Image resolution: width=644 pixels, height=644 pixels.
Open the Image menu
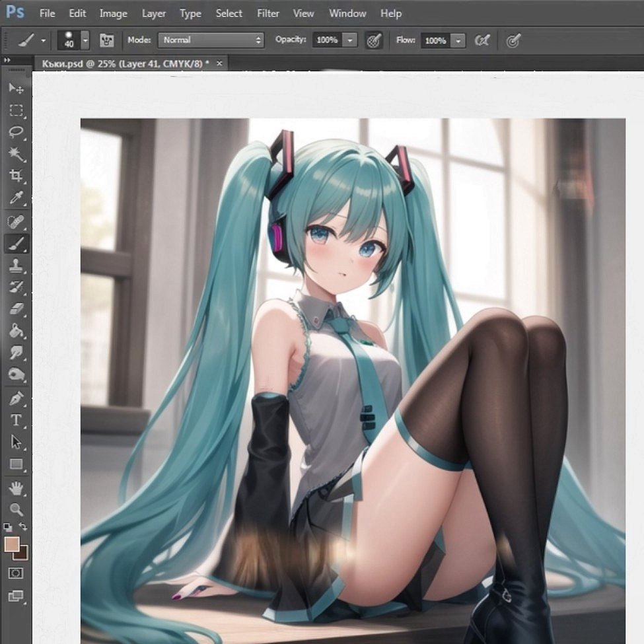pos(114,13)
